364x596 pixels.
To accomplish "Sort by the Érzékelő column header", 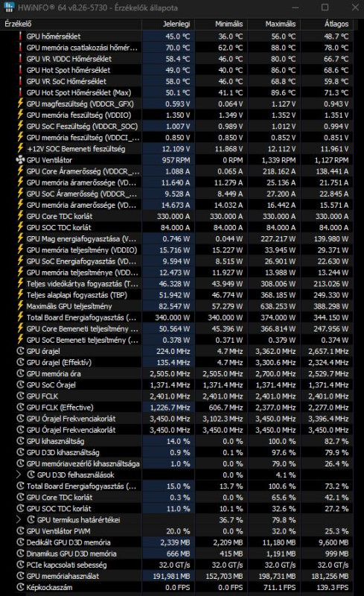I will pos(71,24).
